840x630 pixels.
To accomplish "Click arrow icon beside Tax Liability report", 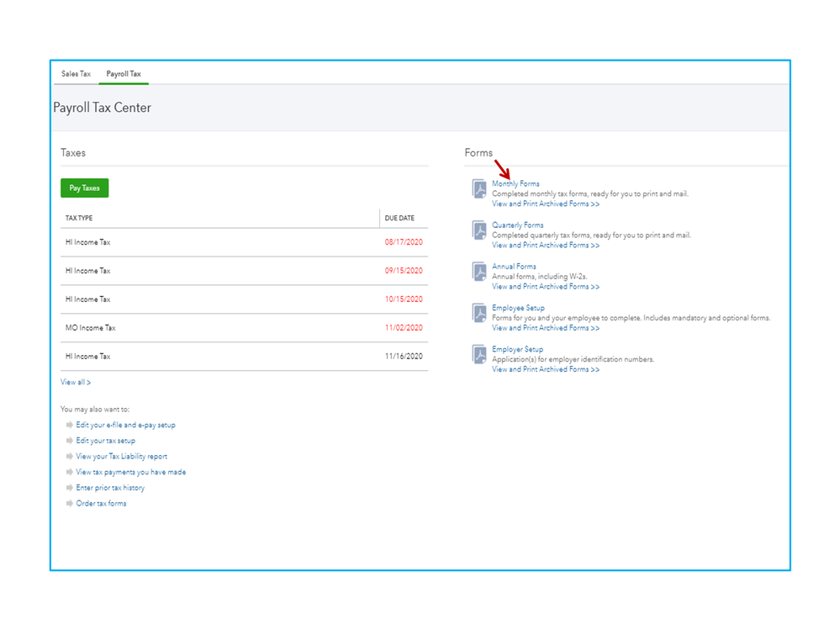I will 69,457.
